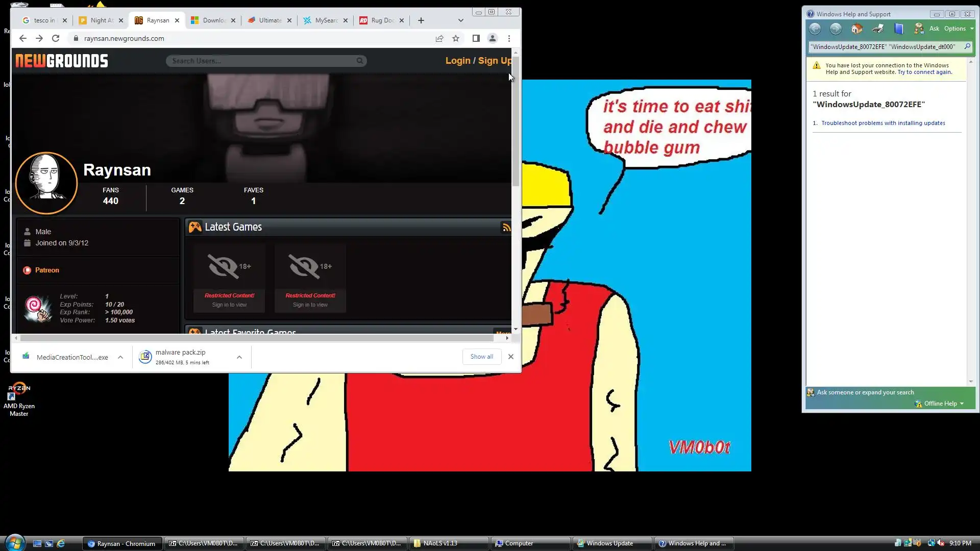The width and height of the screenshot is (980, 551).
Task: Switch to the Rug Doc browser tab
Action: [381, 20]
